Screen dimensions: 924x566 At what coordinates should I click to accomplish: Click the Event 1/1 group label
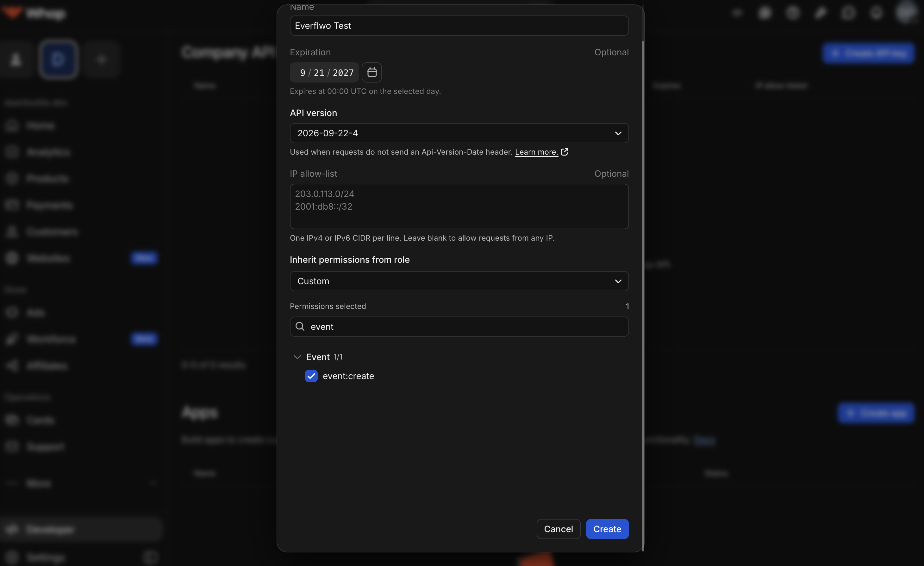(x=324, y=357)
